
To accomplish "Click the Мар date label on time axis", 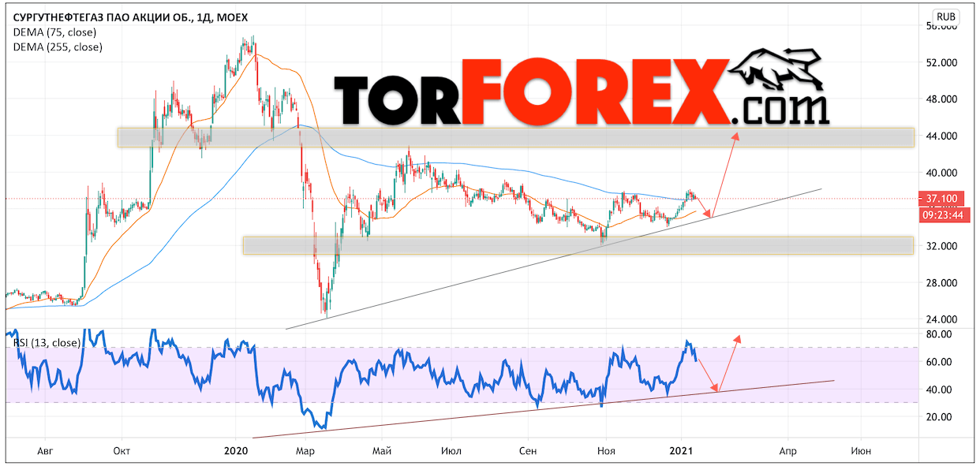I will tap(306, 451).
